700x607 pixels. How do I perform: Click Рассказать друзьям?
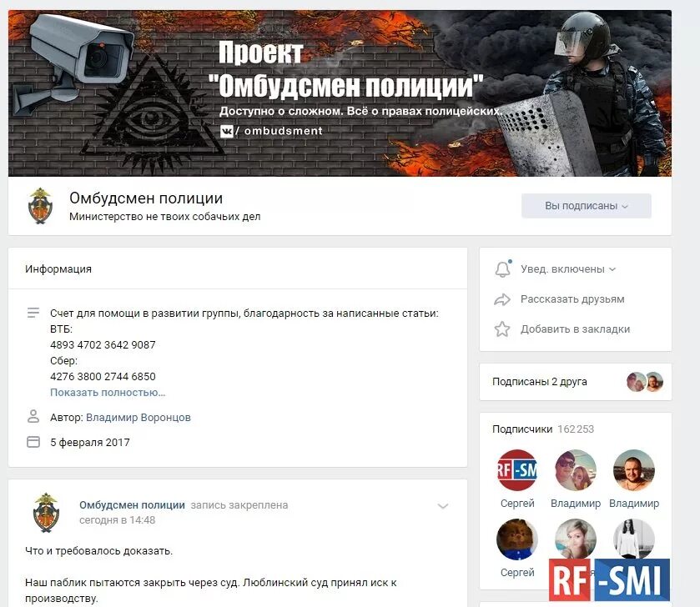[572, 299]
